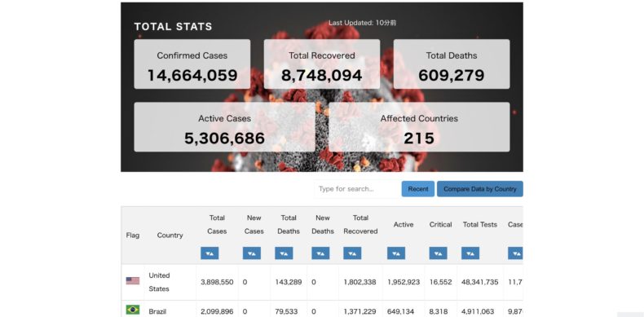This screenshot has width=644, height=317.
Task: Click Brazil total cases 2,099,896
Action: pos(217,311)
